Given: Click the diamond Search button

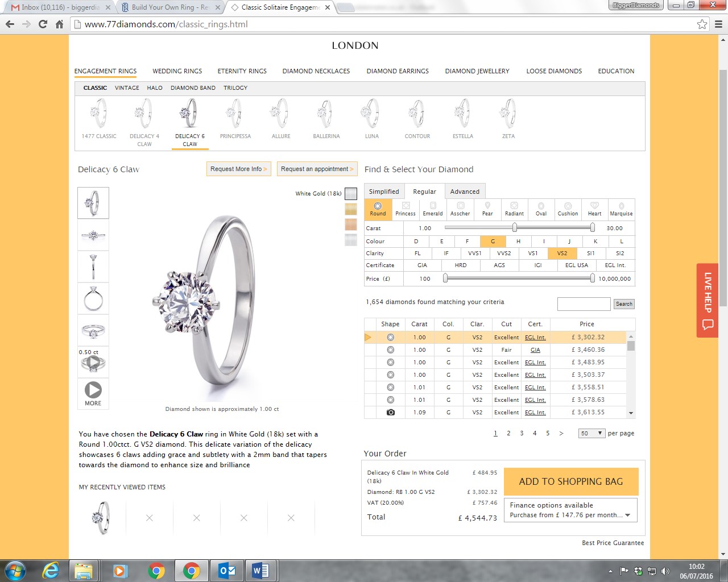Looking at the screenshot, I should (x=624, y=304).
